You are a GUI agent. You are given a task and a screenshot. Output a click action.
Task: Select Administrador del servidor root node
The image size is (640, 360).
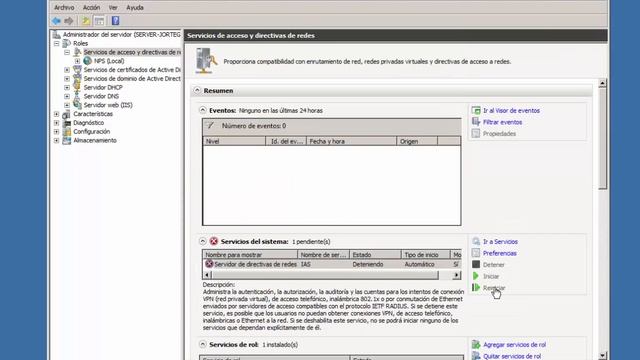(121, 35)
